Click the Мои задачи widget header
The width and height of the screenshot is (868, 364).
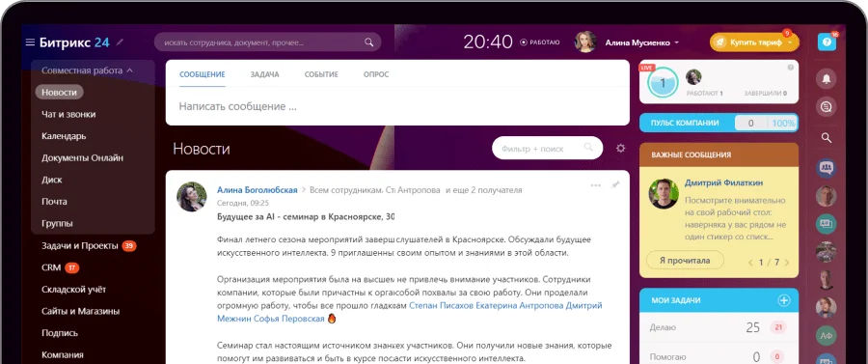(x=719, y=300)
